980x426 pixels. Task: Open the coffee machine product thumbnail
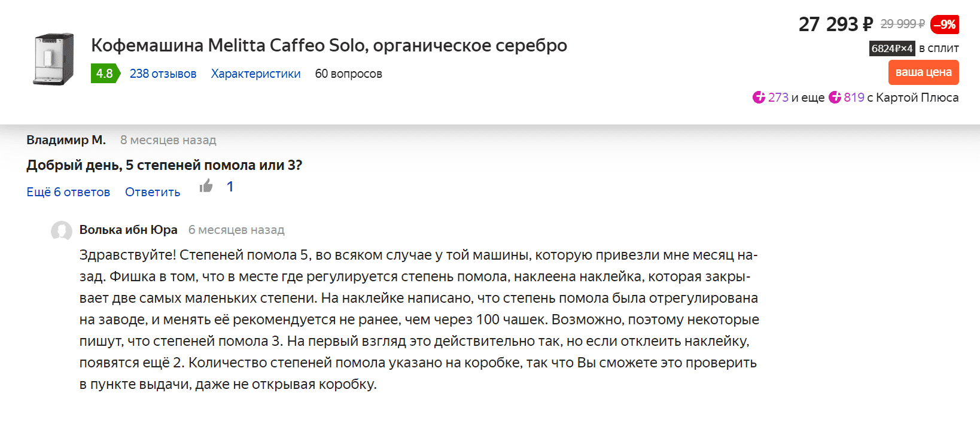click(x=53, y=59)
